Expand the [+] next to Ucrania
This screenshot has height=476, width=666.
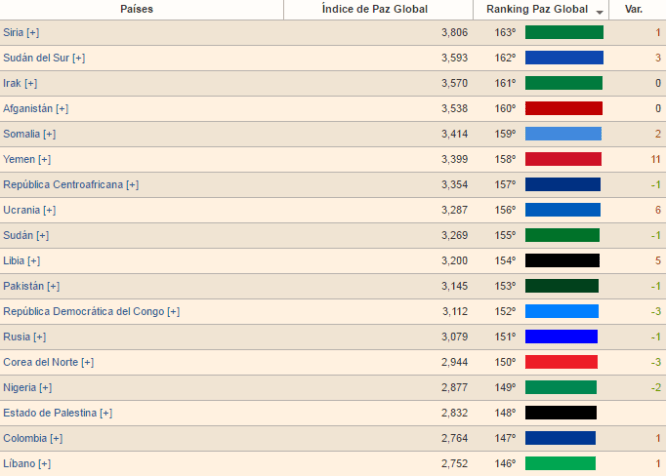(49, 211)
